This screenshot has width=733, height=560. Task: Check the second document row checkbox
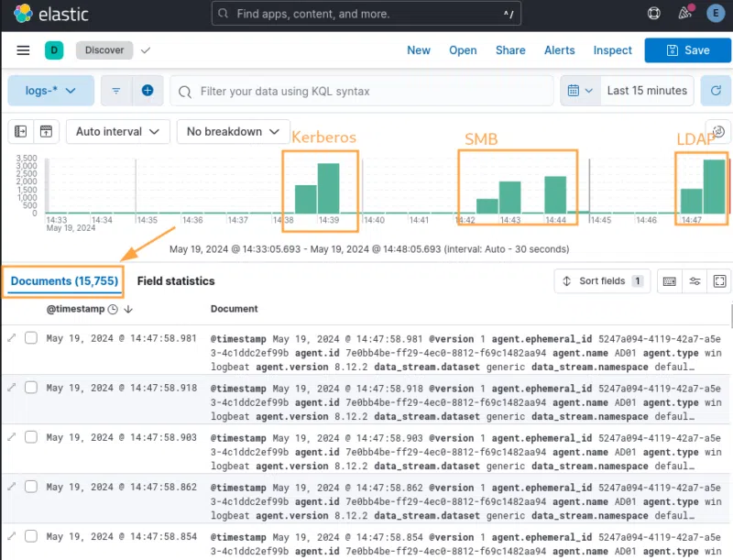31,387
